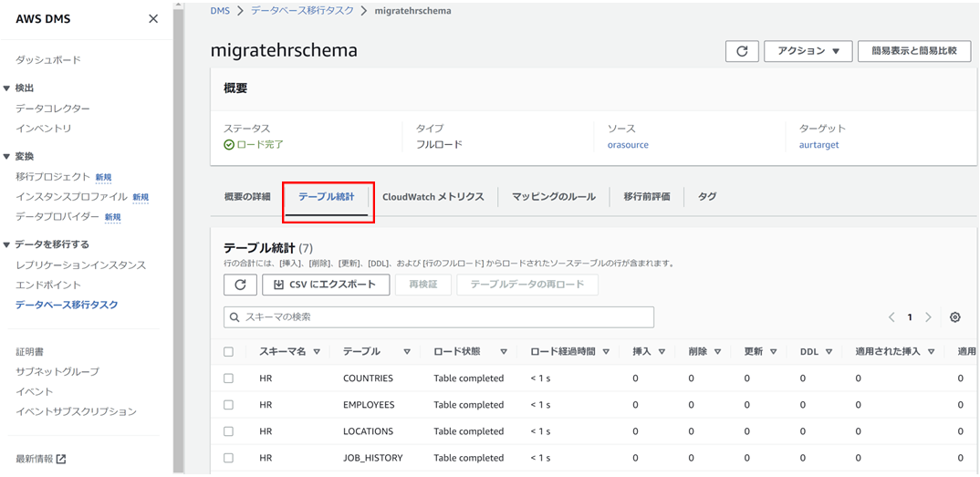
Task: Sort by テーブル column
Action: click(407, 351)
